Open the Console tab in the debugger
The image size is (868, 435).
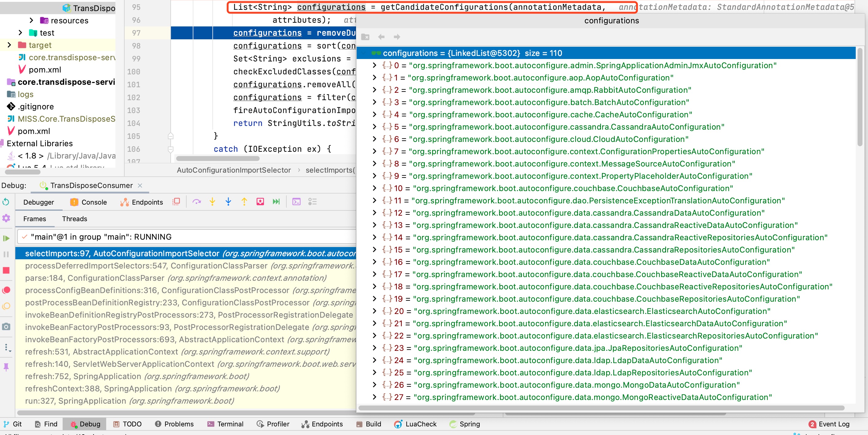tap(93, 202)
